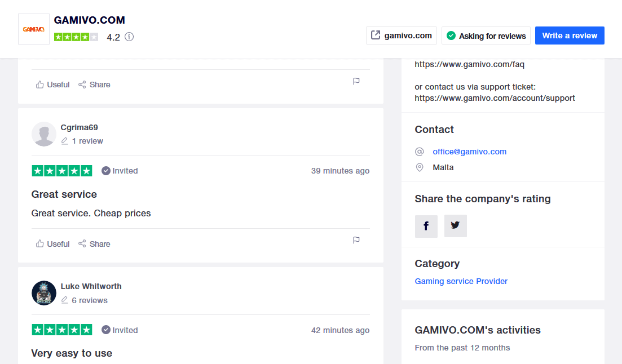Share the topmost review
Image resolution: width=622 pixels, height=364 pixels.
pos(94,85)
